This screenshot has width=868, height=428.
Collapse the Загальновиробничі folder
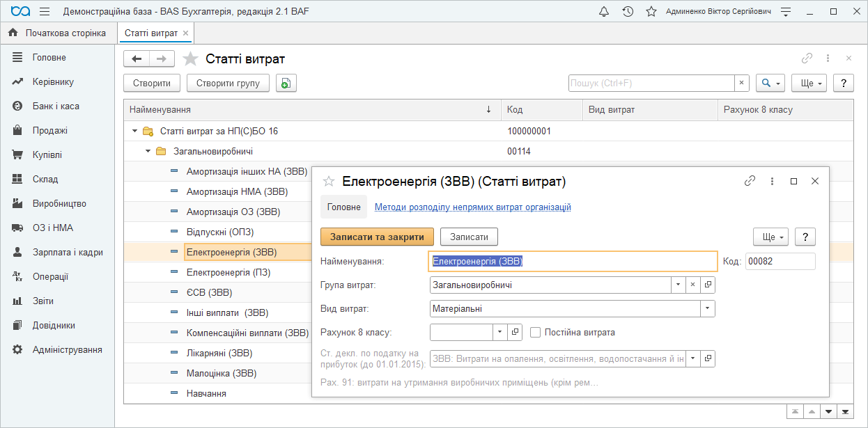pos(148,151)
